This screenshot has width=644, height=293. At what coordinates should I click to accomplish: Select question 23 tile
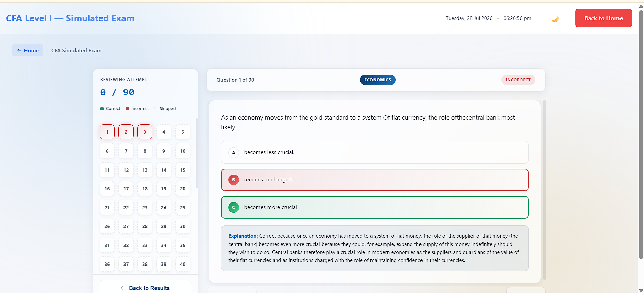click(145, 208)
